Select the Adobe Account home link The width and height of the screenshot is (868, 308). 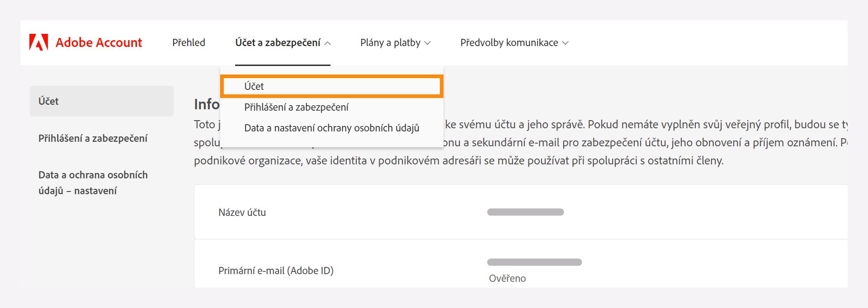point(99,42)
